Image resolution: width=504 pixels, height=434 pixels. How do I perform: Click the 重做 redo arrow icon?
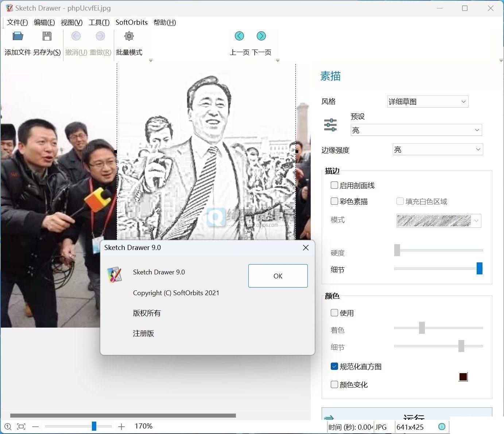click(x=100, y=36)
